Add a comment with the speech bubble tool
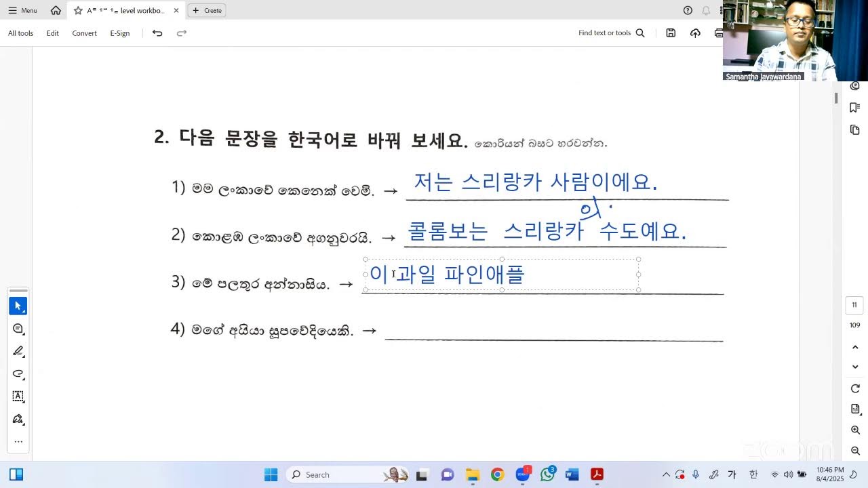Viewport: 868px width, 488px height. click(x=18, y=329)
